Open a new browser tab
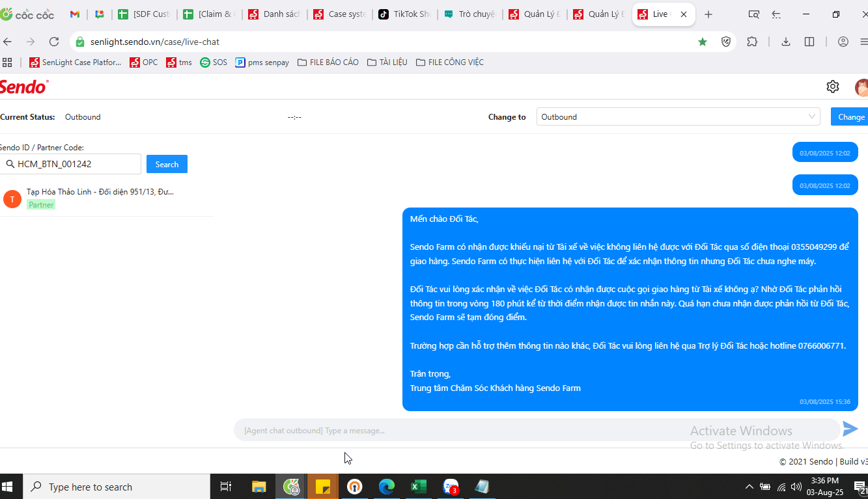Screen dimensions: 868x499 tap(708, 14)
